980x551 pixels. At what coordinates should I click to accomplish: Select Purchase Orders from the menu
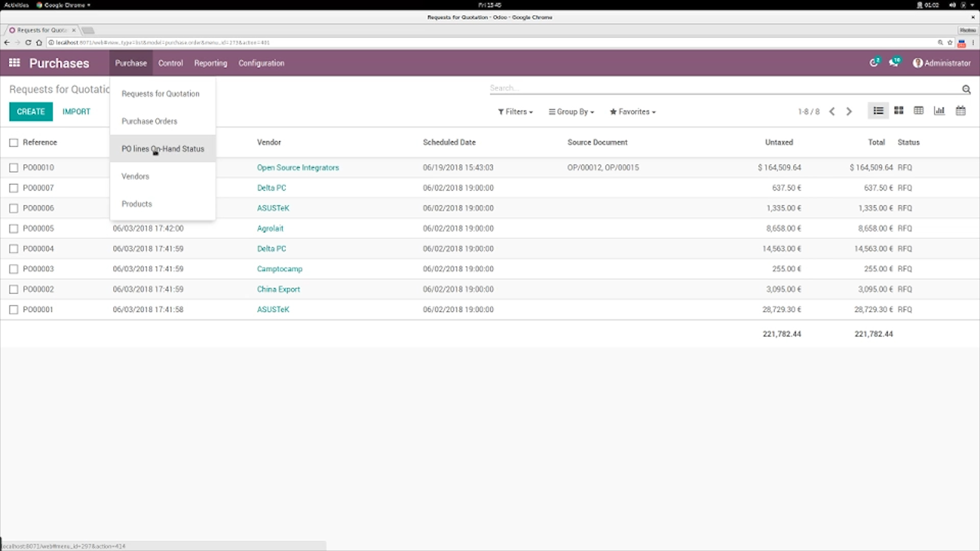pos(149,121)
